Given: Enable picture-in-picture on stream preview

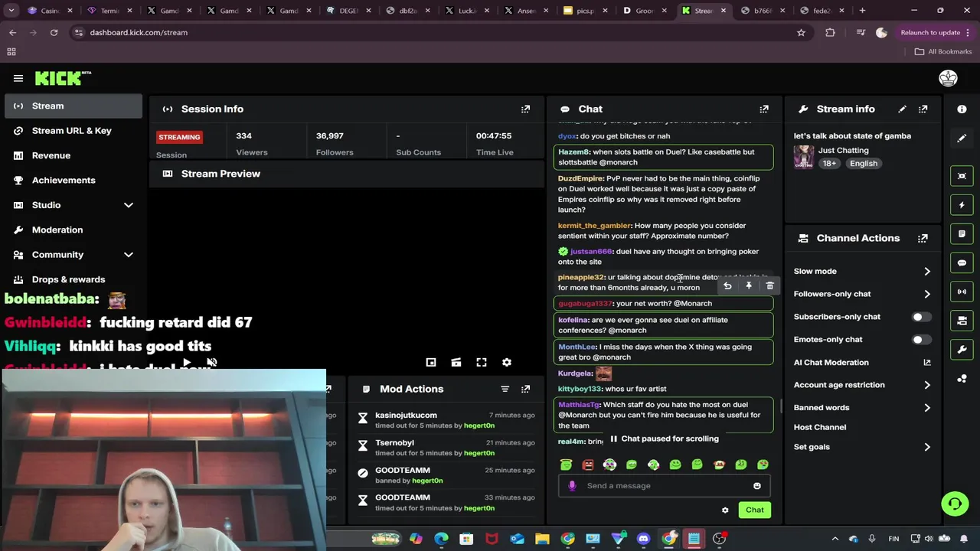Looking at the screenshot, I should tap(431, 362).
